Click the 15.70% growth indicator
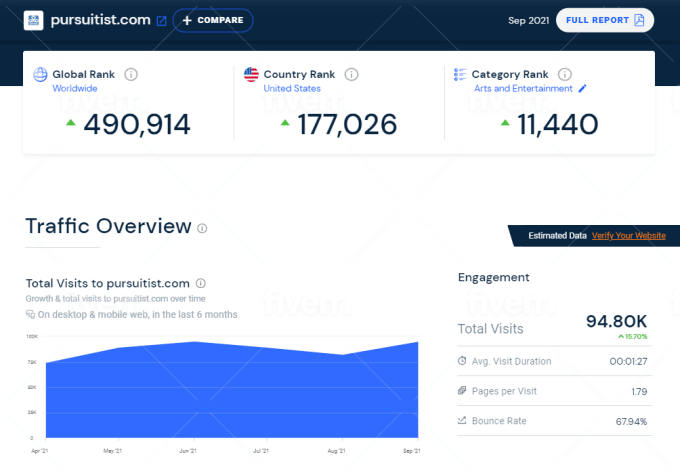The image size is (680, 471). coord(633,337)
